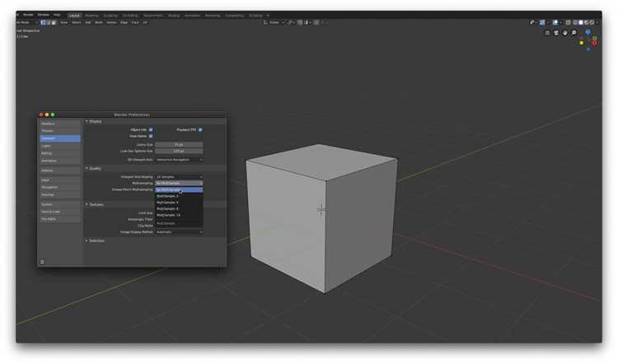Open Image Display Method dropdown

[x=179, y=232]
